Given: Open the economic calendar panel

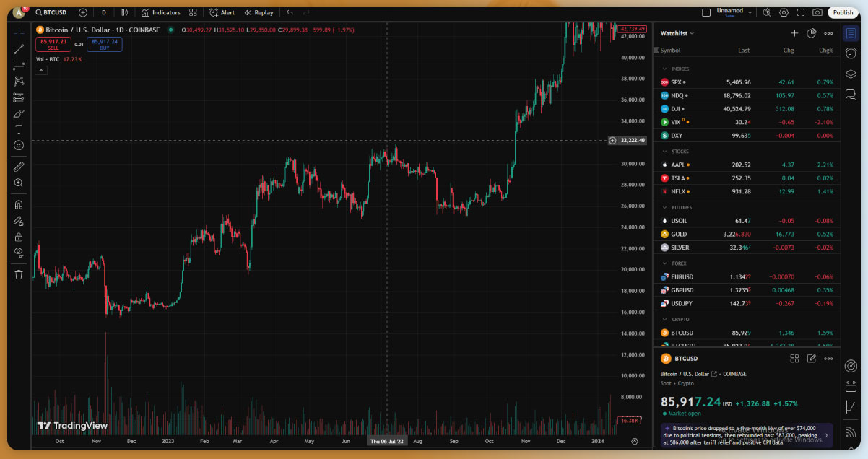Looking at the screenshot, I should click(x=851, y=387).
